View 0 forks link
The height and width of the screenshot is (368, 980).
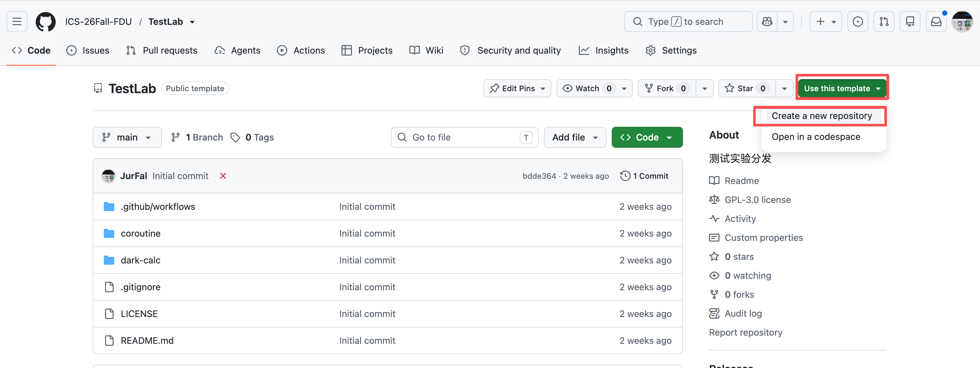click(732, 294)
